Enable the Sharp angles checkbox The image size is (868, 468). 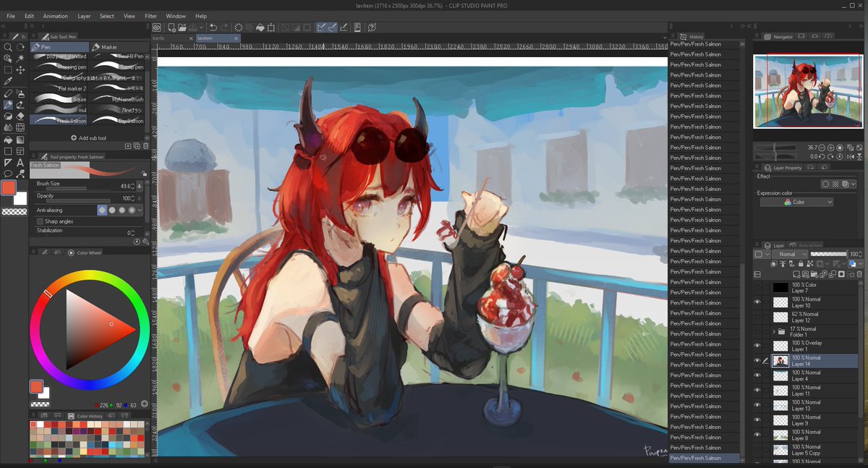(39, 221)
